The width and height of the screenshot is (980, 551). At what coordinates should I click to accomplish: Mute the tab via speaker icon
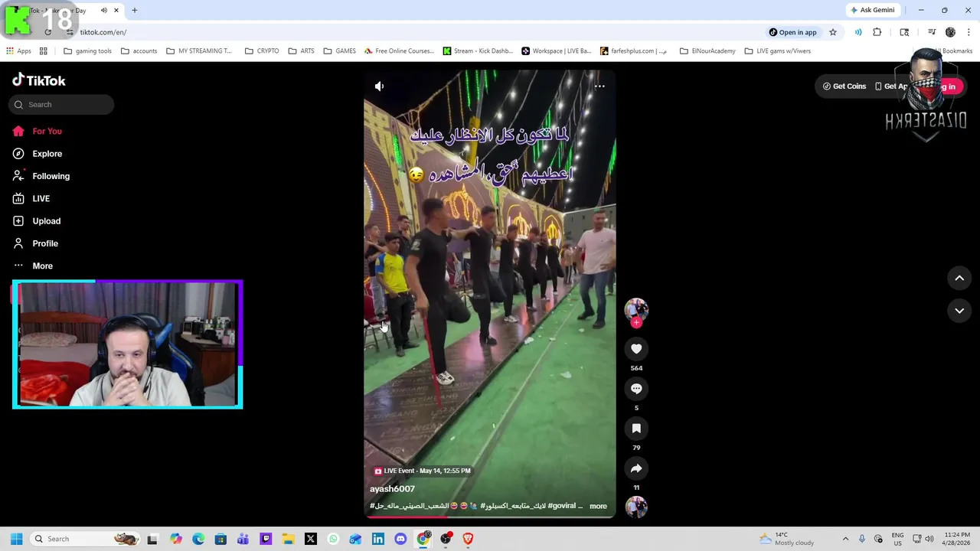tap(104, 11)
